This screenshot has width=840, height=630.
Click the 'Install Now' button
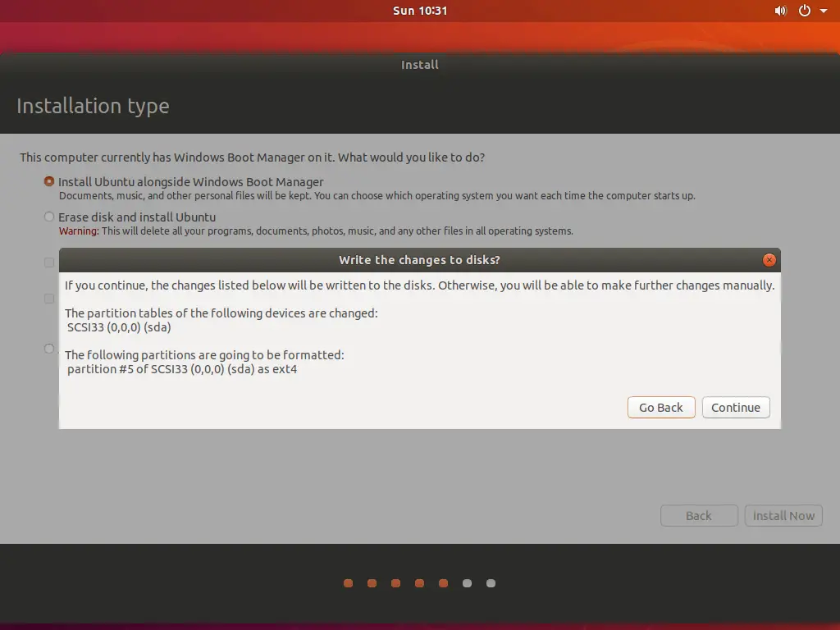pos(783,515)
